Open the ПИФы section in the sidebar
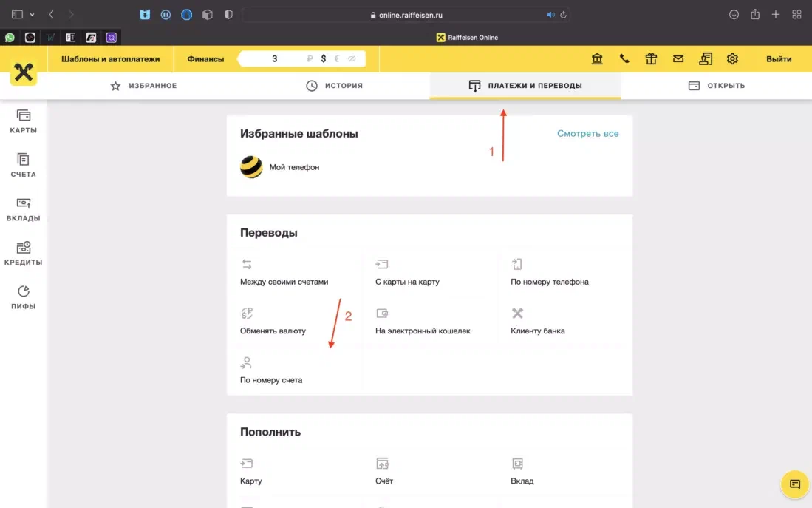Image resolution: width=812 pixels, height=508 pixels. (24, 297)
